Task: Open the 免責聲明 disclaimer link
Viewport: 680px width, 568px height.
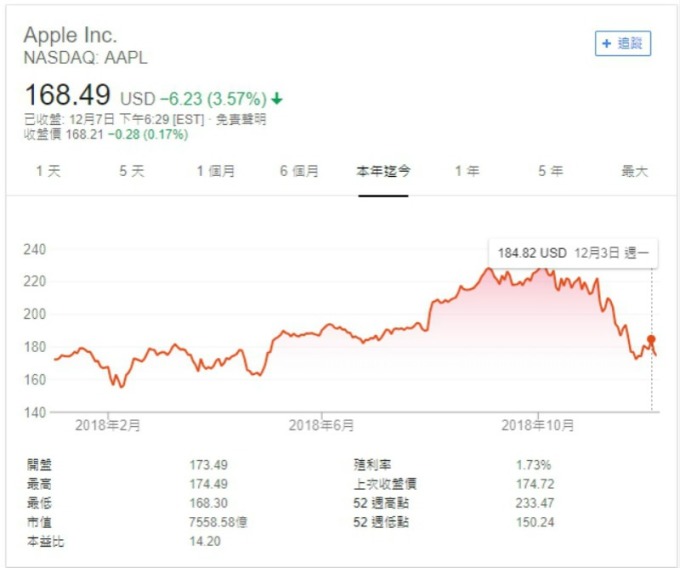Action: click(x=241, y=119)
